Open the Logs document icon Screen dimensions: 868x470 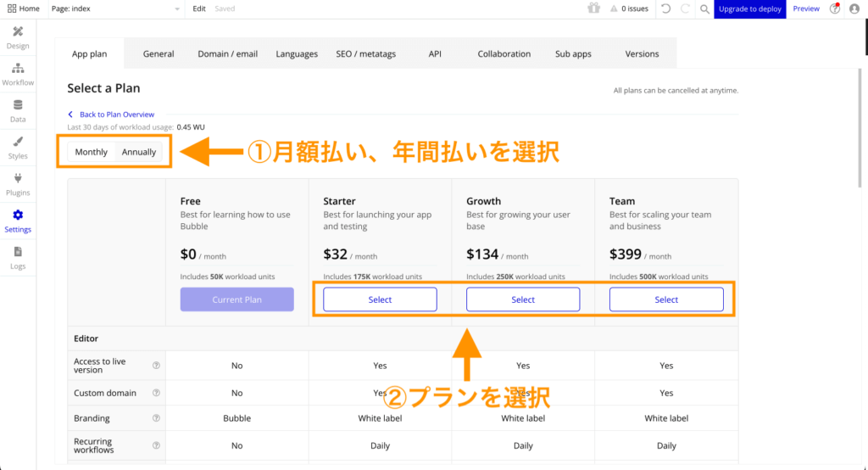coord(18,252)
